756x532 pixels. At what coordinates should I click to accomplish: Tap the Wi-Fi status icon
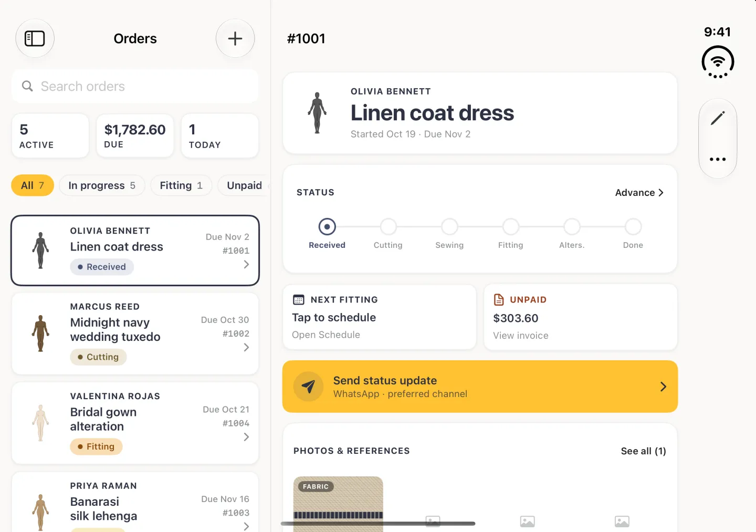[x=718, y=62]
